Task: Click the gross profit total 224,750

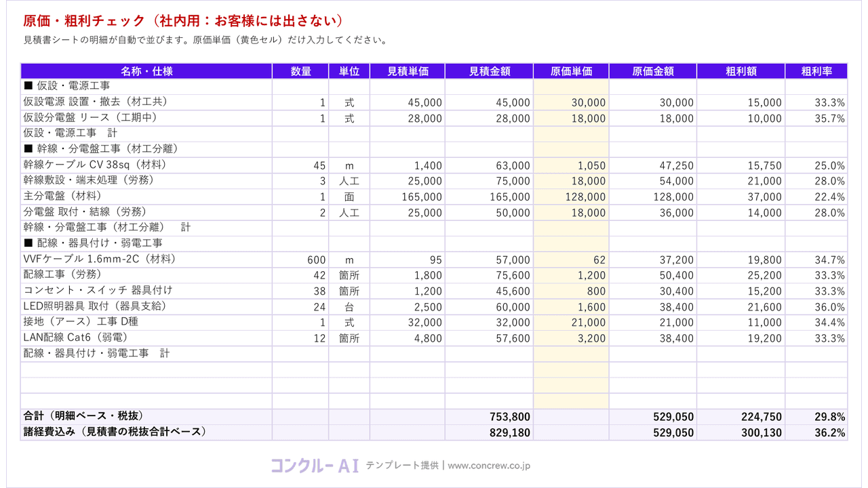Action: coord(762,417)
